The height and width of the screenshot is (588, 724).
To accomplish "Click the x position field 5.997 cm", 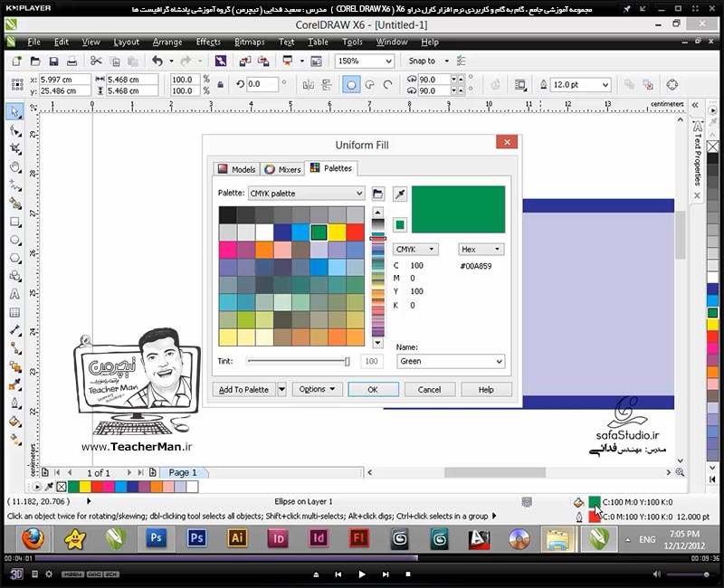I will click(64, 80).
